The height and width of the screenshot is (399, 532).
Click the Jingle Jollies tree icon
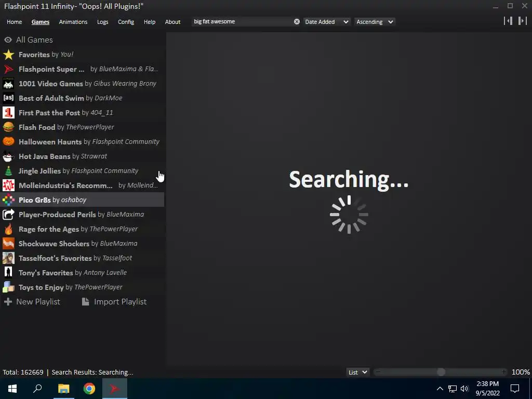click(8, 171)
